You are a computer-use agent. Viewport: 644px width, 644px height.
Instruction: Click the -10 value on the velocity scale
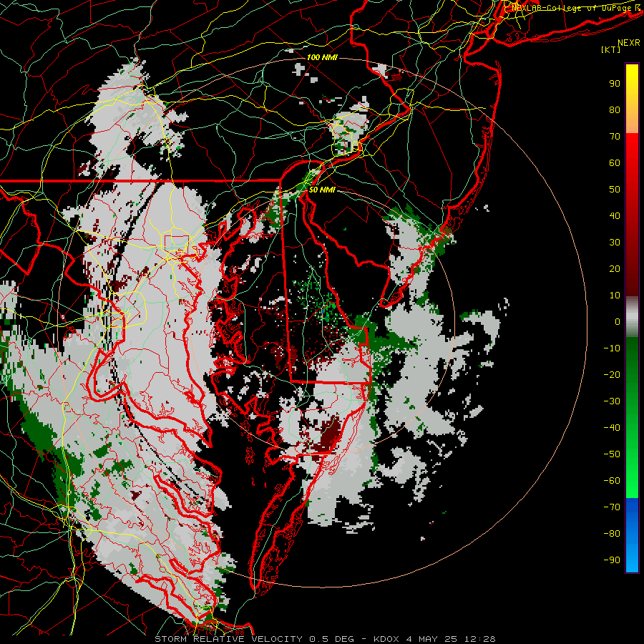(x=612, y=348)
